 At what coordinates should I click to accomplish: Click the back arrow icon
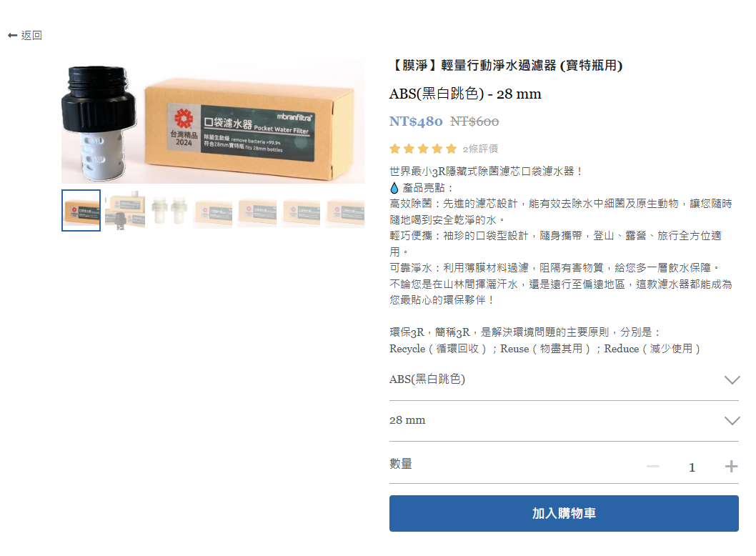[x=13, y=35]
